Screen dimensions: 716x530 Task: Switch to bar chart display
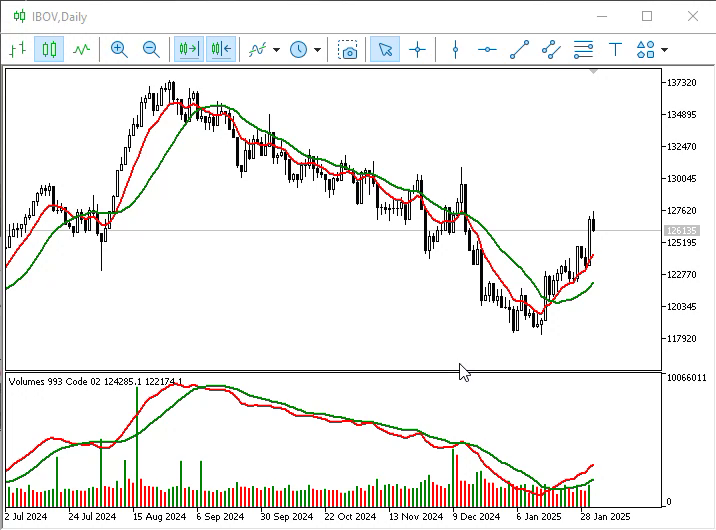pos(18,49)
